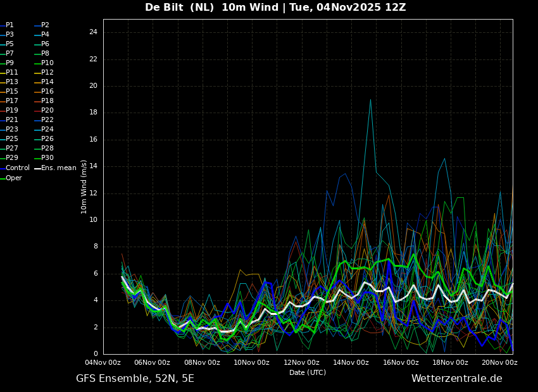
Task: Click the De Bilt 10m Wind chart title
Action: [275, 8]
